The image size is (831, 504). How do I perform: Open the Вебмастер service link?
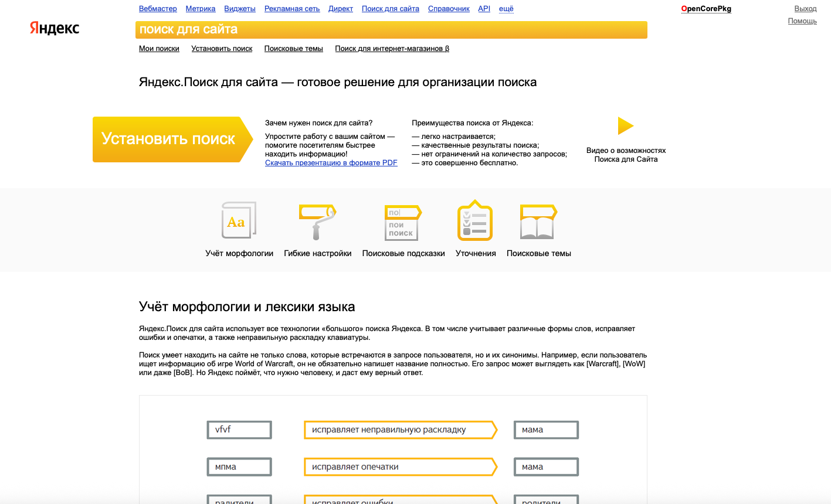point(158,9)
